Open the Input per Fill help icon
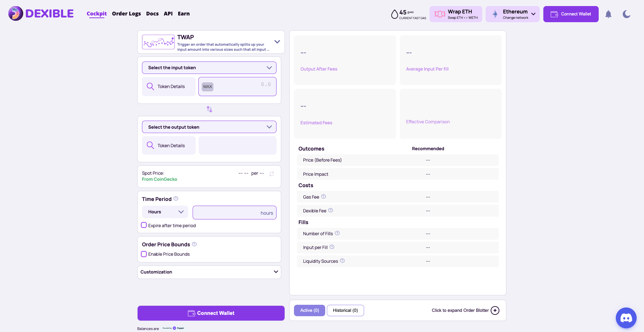644x332 pixels. 332,247
